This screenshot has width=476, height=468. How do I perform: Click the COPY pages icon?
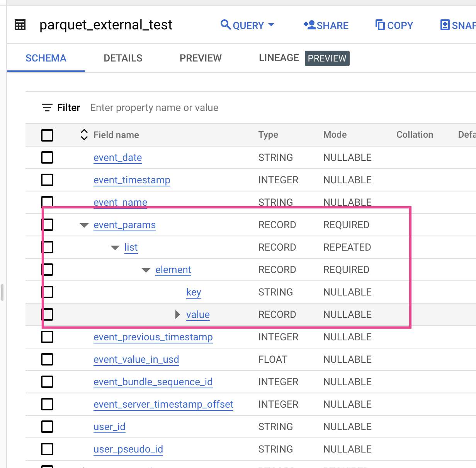coord(380,25)
